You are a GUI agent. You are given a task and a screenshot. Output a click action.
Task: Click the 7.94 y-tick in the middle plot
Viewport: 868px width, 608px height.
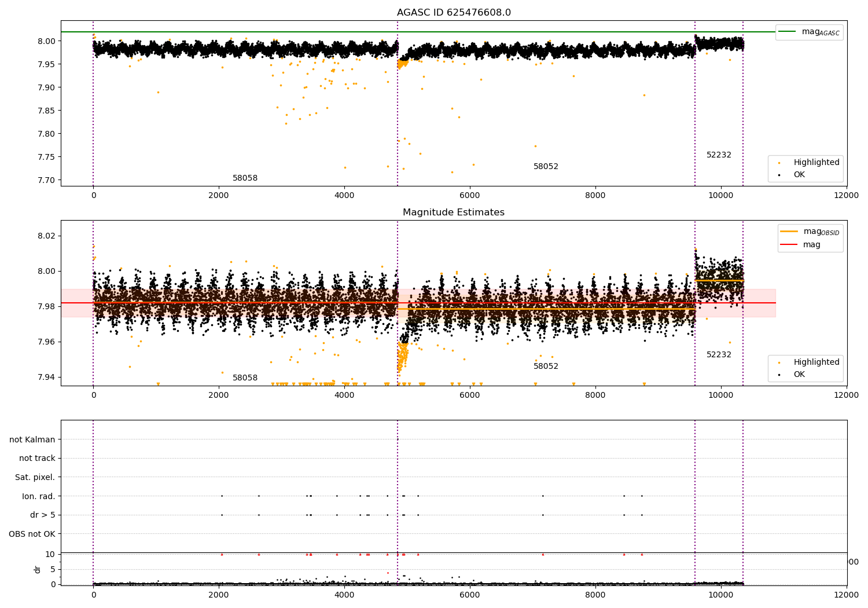(47, 377)
